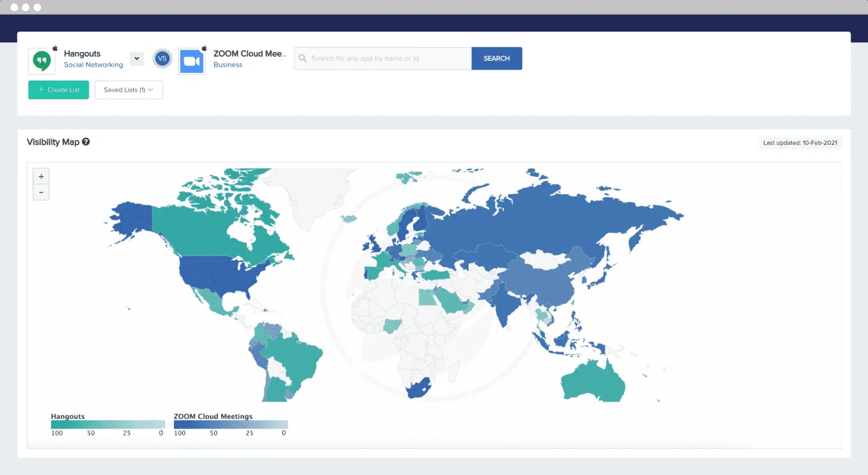
Task: Click the Create List button
Action: [x=59, y=90]
